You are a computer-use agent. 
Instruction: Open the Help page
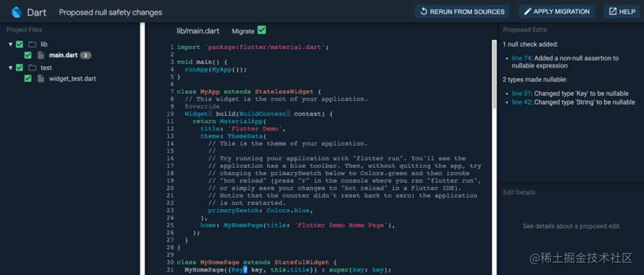622,12
